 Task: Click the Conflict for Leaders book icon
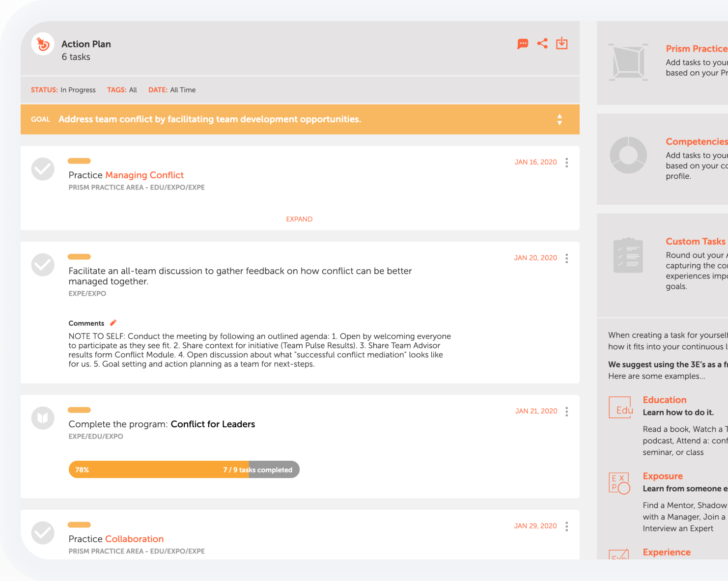(x=43, y=418)
